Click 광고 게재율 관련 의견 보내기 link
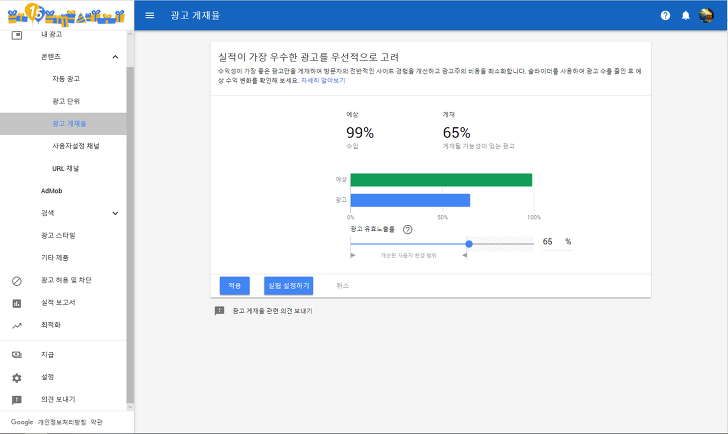This screenshot has height=434, width=728. (273, 311)
